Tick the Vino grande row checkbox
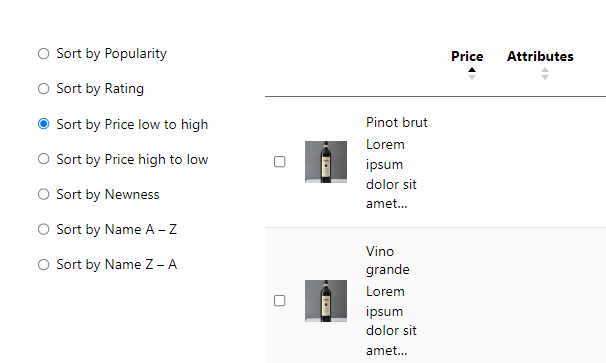606x363 pixels. tap(279, 301)
